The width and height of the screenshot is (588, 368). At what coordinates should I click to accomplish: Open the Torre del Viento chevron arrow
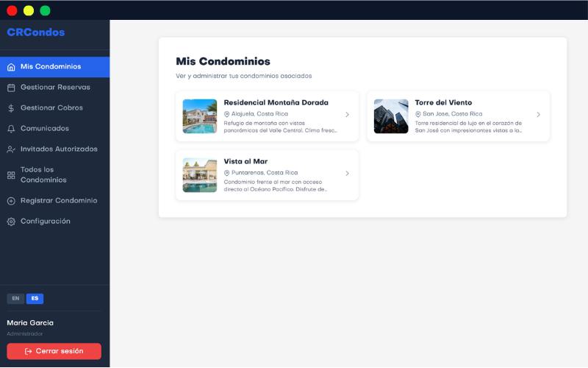pyautogui.click(x=539, y=115)
